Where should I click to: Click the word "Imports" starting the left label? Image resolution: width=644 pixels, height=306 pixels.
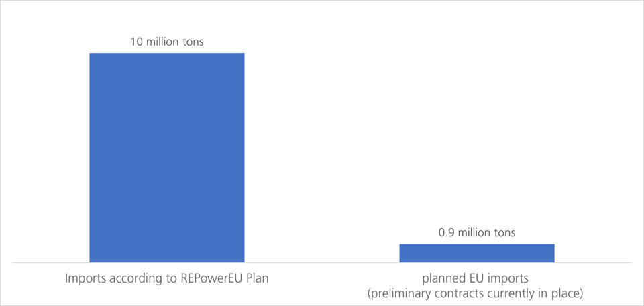[84, 278]
